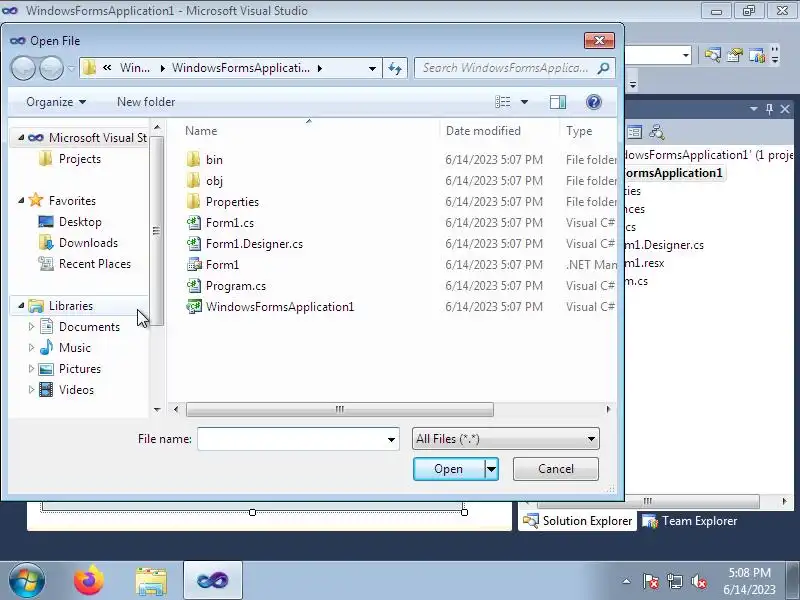Click the muted volume tray icon

click(x=698, y=581)
